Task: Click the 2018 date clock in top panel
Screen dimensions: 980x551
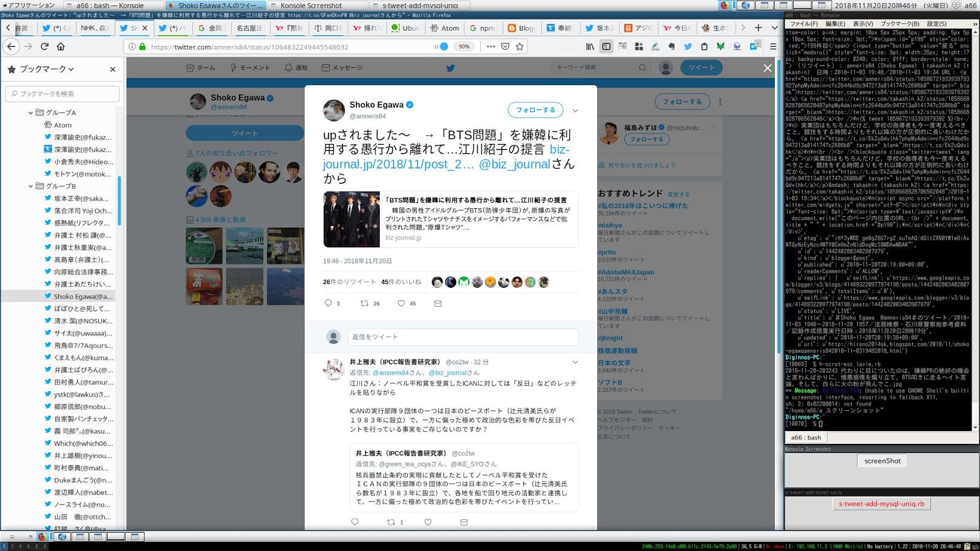Action: (891, 5)
